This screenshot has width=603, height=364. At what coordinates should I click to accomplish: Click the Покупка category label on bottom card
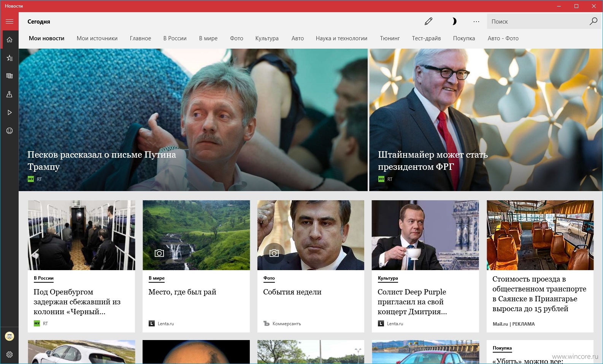pos(502,348)
